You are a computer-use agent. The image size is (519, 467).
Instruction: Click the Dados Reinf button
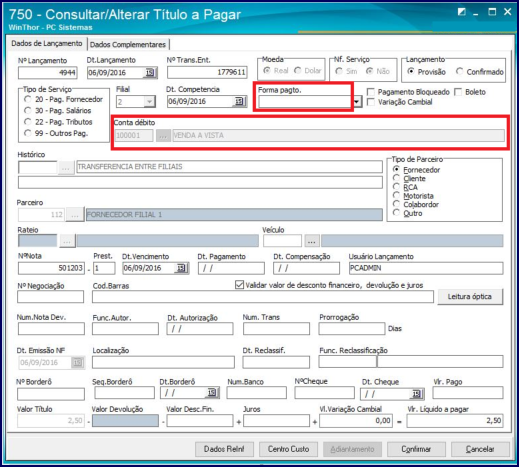pos(224,449)
